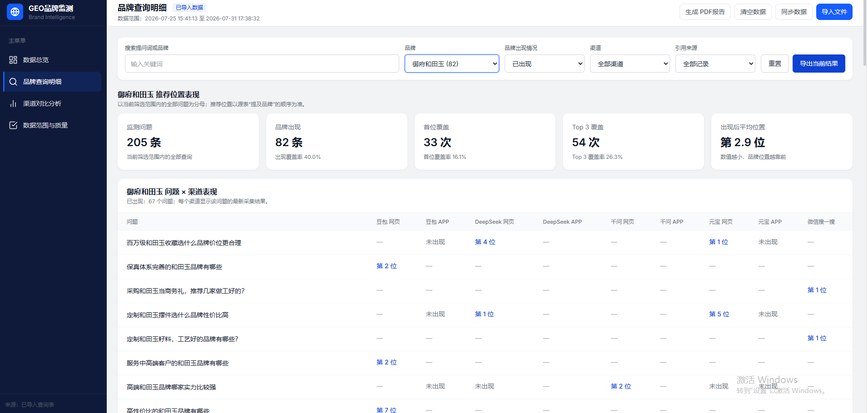Go to the 渠道对比分析 menu item

coord(52,103)
